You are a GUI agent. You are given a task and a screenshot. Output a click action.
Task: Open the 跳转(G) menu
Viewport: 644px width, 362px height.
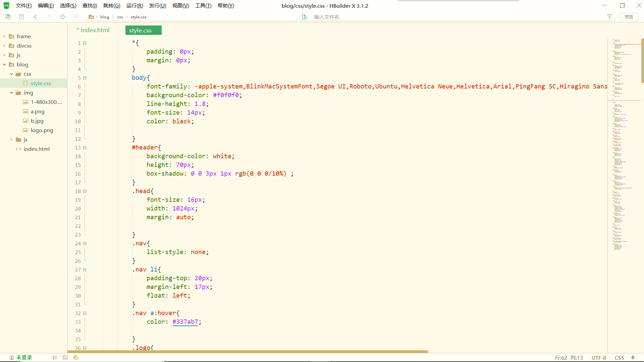tap(112, 6)
